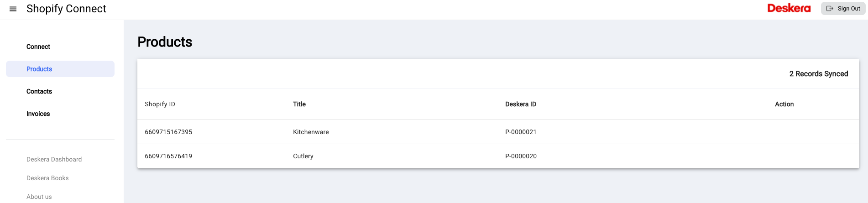Viewport: 868px width, 203px height.
Task: Open the Connect section in the sidebar
Action: click(38, 47)
